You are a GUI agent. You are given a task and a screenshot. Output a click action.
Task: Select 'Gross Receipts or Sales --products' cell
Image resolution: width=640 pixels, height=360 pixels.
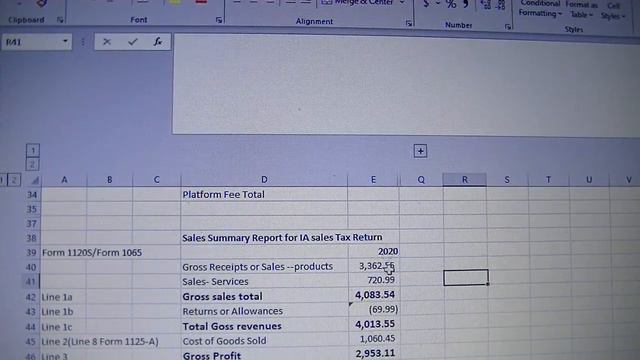pos(264,267)
